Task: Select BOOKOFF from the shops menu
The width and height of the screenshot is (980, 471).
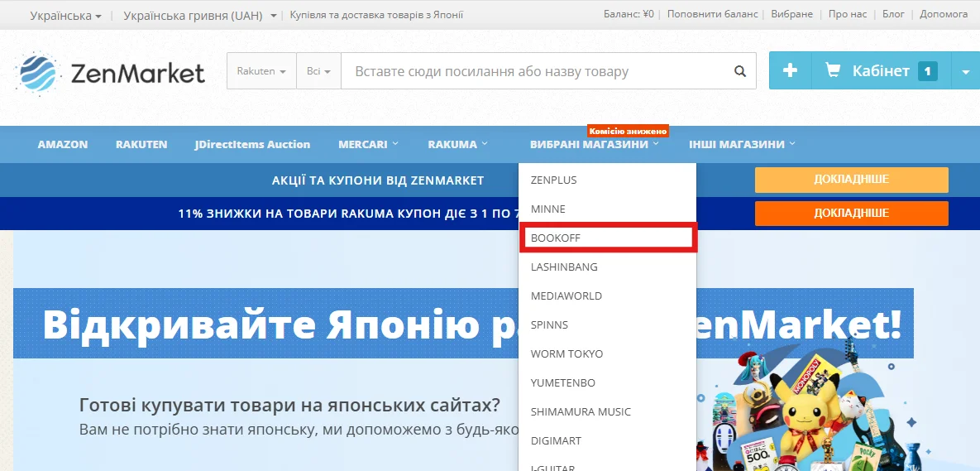Action: click(608, 238)
